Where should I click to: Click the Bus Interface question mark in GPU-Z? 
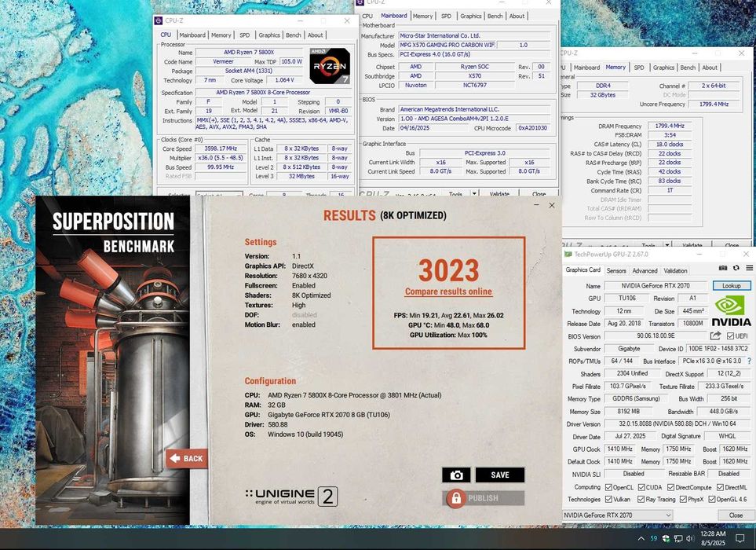pos(749,361)
